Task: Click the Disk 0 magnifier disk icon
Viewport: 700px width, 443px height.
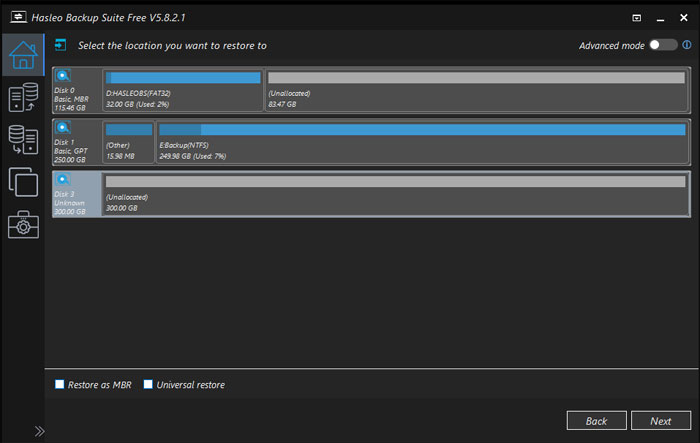Action: click(63, 75)
